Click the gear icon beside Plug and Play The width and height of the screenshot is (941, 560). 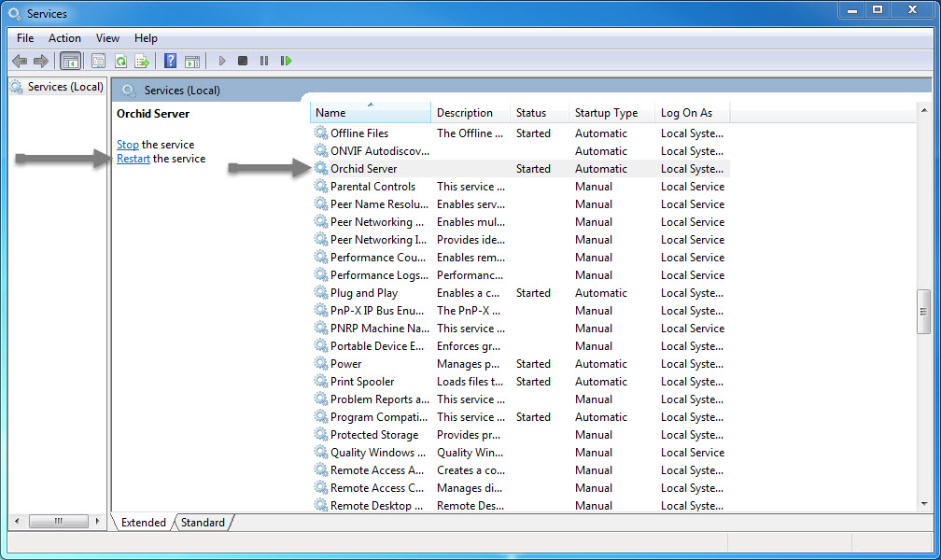click(321, 293)
